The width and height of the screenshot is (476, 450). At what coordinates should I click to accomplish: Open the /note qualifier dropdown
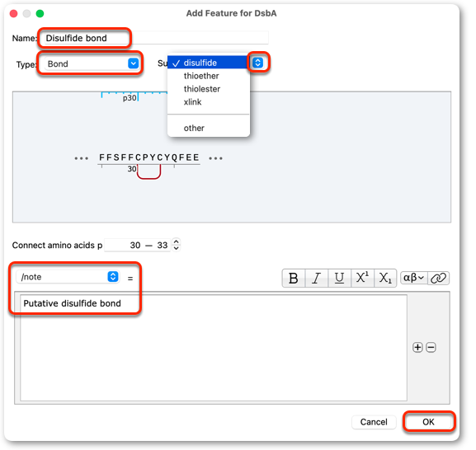[x=68, y=277]
